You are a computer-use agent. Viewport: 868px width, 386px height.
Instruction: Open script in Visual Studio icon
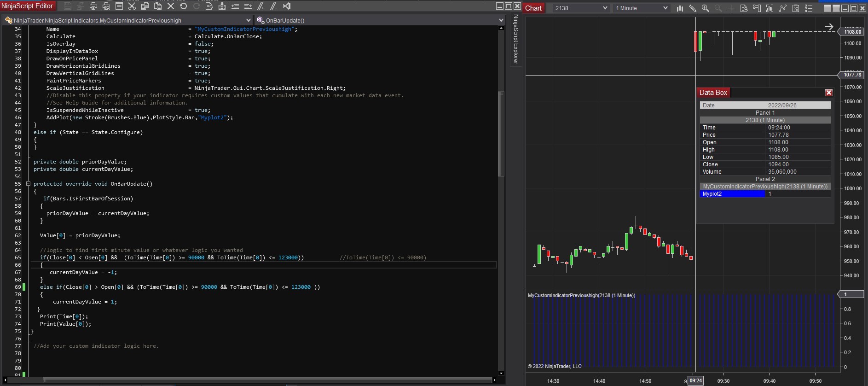[287, 6]
